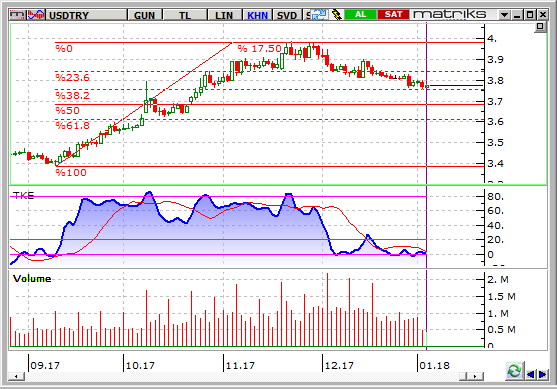Click the blue last-price horizontal line
The height and width of the screenshot is (389, 557).
coord(456,86)
